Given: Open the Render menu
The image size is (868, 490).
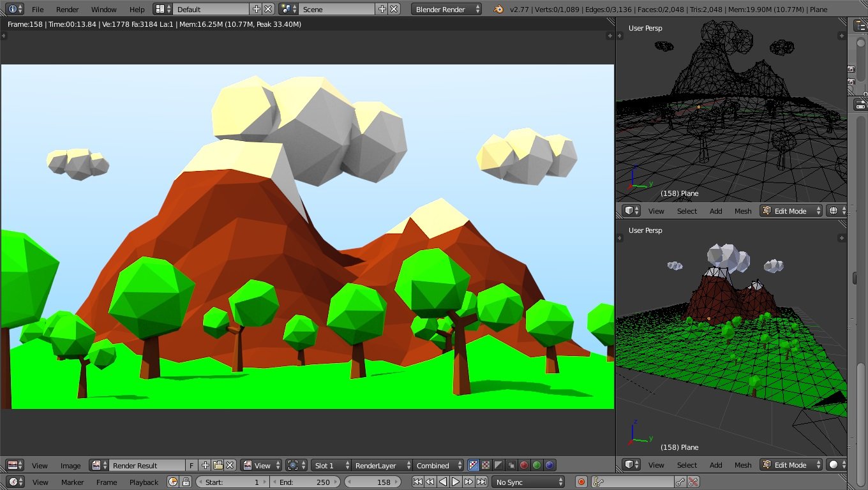Looking at the screenshot, I should [x=67, y=10].
